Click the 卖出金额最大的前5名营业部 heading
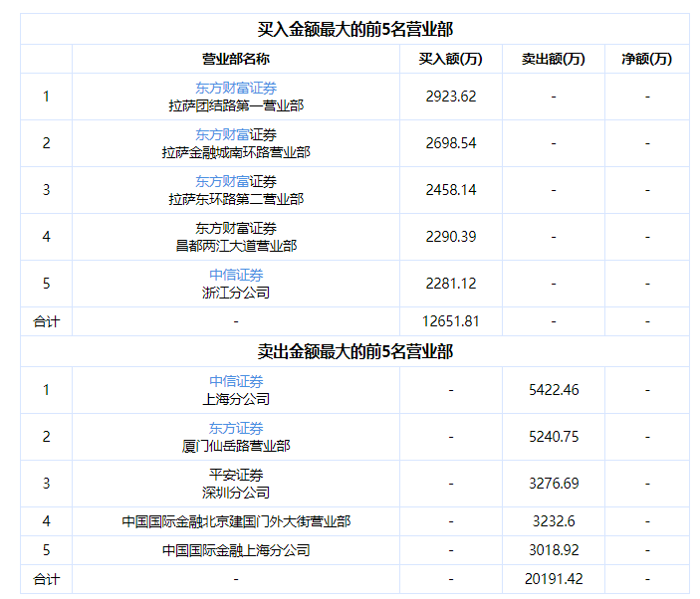Image resolution: width=700 pixels, height=599 pixels. click(354, 351)
